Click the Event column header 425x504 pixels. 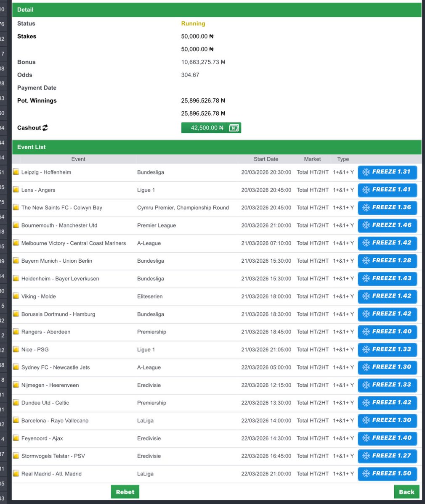click(78, 159)
